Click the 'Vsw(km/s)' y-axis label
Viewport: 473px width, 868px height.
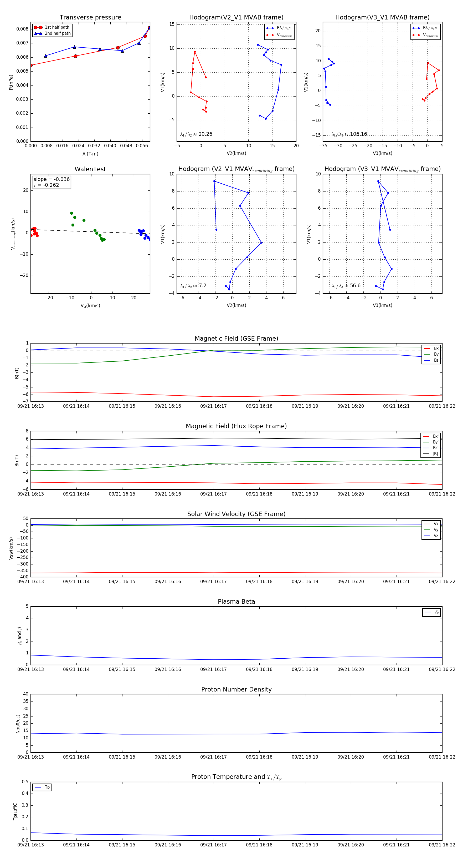coord(11,548)
